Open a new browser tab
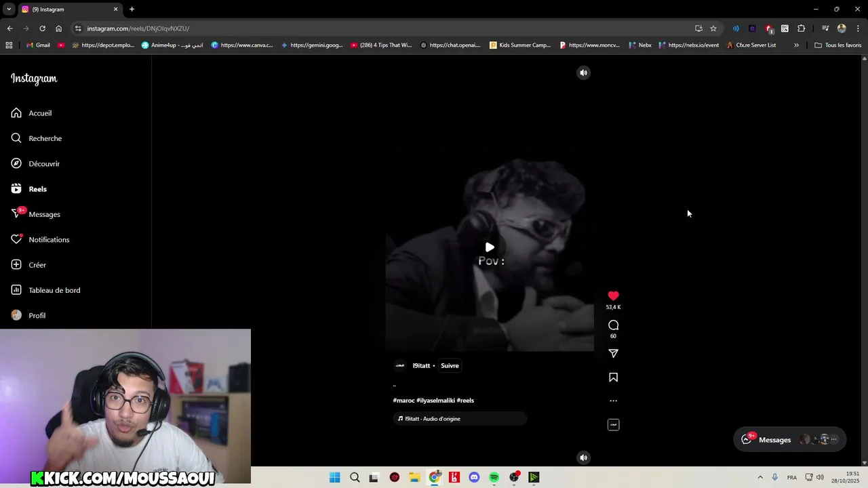 pyautogui.click(x=132, y=9)
